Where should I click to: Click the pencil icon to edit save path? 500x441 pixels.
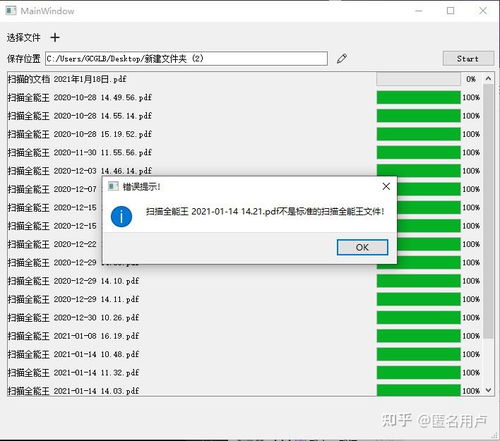[342, 59]
